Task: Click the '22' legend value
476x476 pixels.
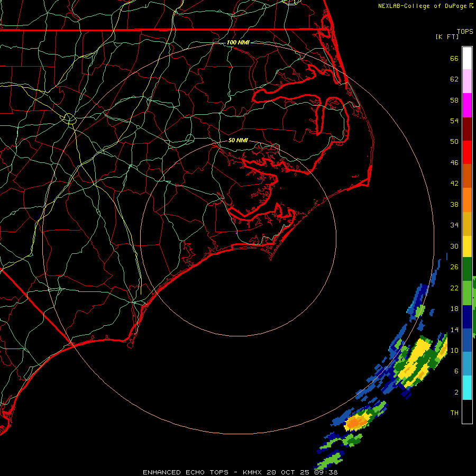Action: [454, 288]
